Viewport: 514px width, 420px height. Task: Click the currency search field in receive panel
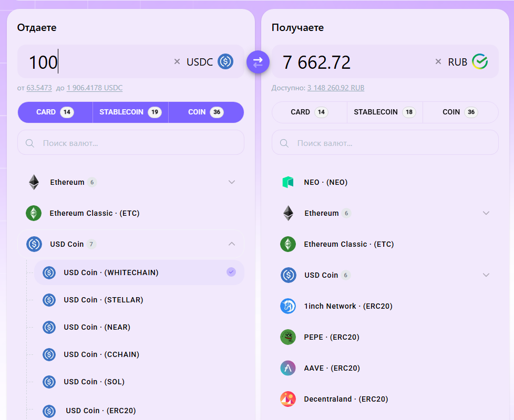pos(385,143)
